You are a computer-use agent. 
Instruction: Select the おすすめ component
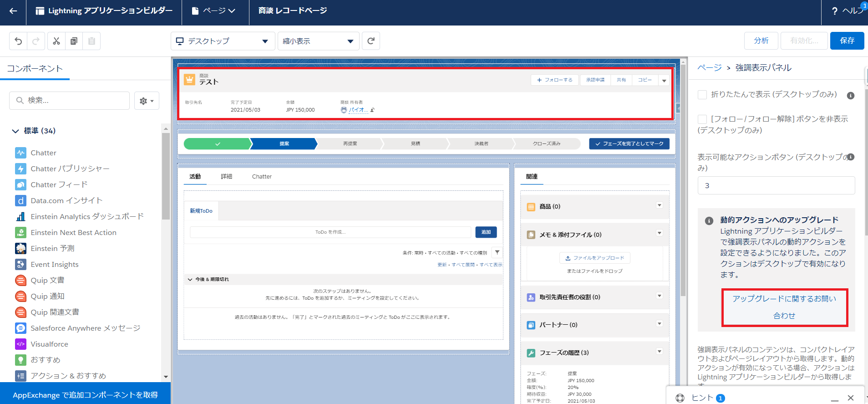coord(45,360)
